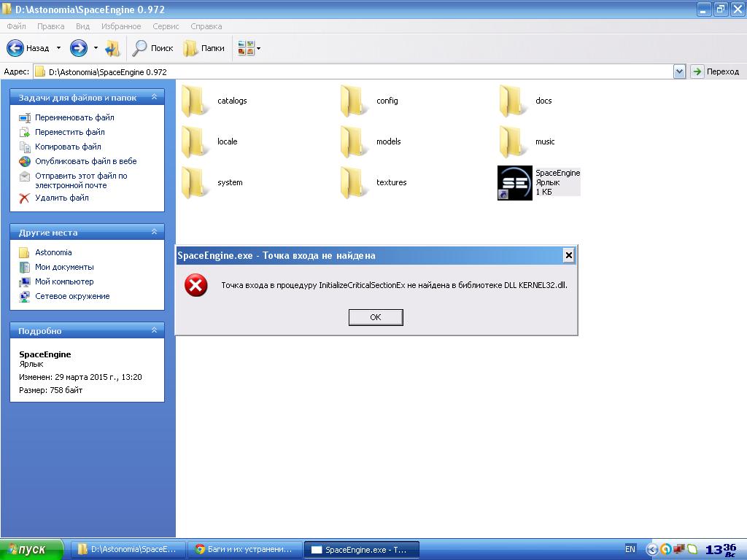The image size is (747, 560).
Task: Expand hidden tray icons arrow
Action: pyautogui.click(x=652, y=550)
